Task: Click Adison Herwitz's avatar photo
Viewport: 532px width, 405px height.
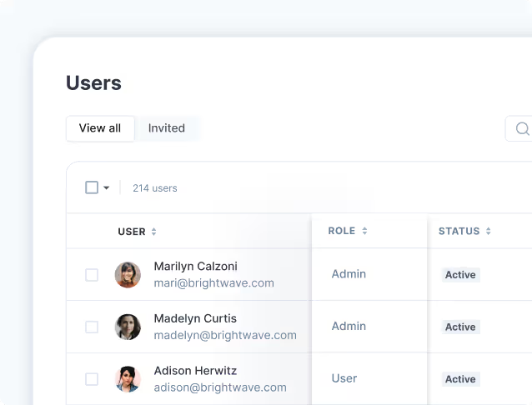Action: (128, 379)
